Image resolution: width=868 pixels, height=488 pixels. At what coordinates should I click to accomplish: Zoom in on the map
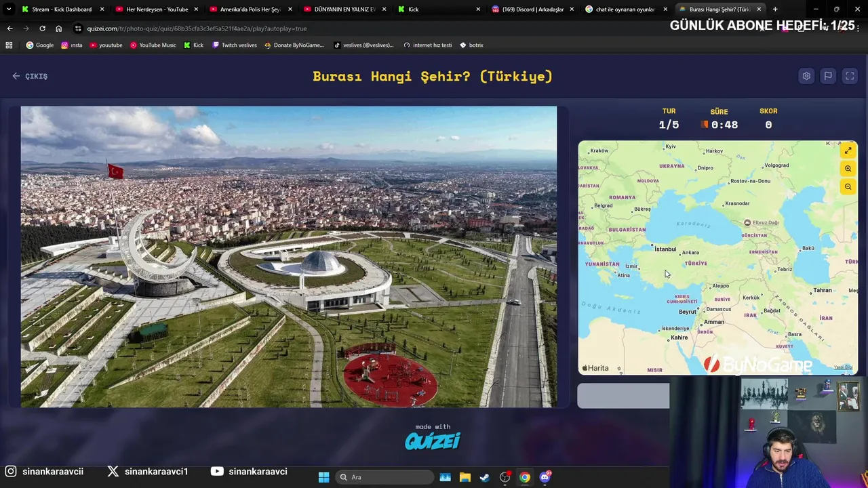coord(848,169)
